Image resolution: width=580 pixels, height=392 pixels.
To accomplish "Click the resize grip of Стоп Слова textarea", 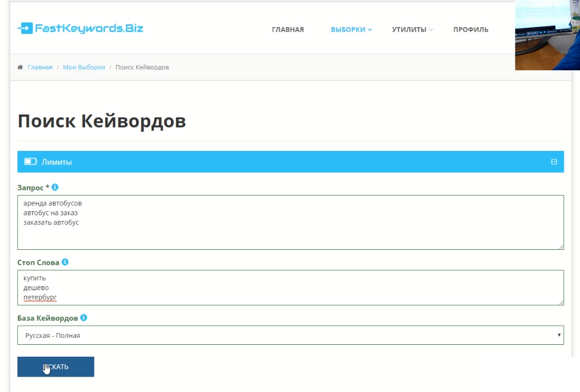I will pyautogui.click(x=561, y=302).
